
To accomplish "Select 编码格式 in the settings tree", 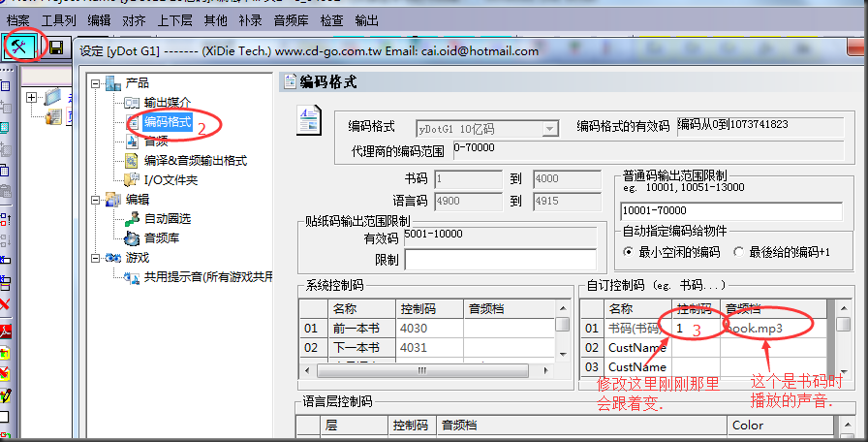I will click(x=167, y=122).
